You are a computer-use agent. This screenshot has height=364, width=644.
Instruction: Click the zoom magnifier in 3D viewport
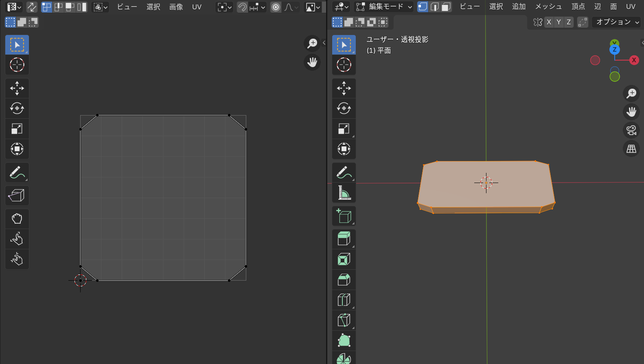coord(631,94)
